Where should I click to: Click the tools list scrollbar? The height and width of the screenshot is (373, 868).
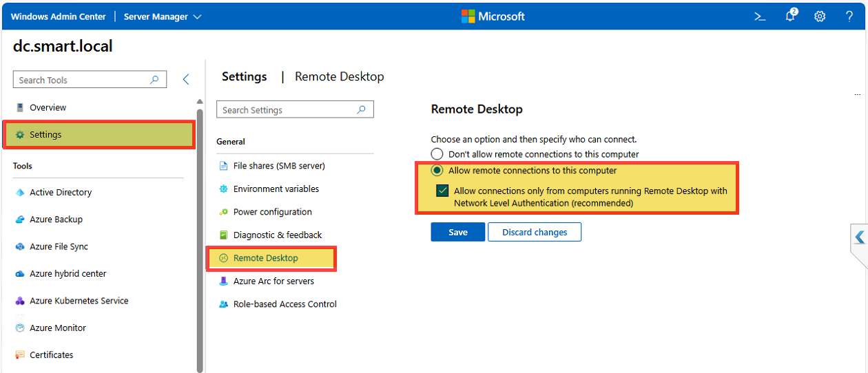point(200,239)
